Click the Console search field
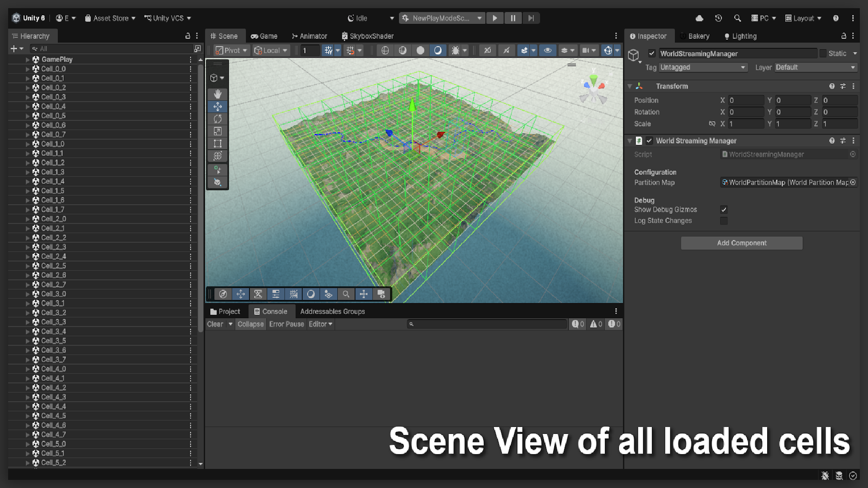This screenshot has height=488, width=868. coord(487,324)
